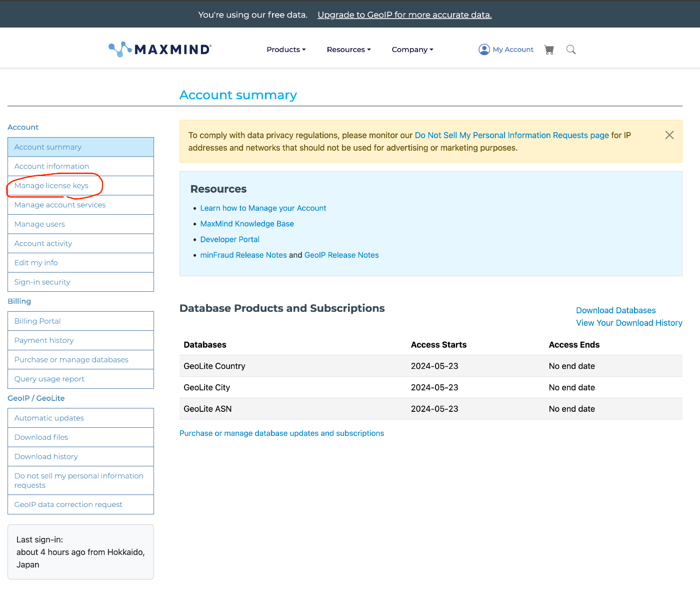
Task: Open Manage users in sidebar
Action: (80, 224)
